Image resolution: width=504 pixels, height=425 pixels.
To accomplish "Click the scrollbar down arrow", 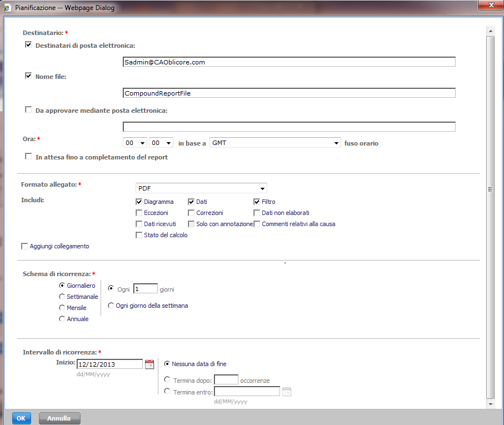I will click(x=491, y=404).
